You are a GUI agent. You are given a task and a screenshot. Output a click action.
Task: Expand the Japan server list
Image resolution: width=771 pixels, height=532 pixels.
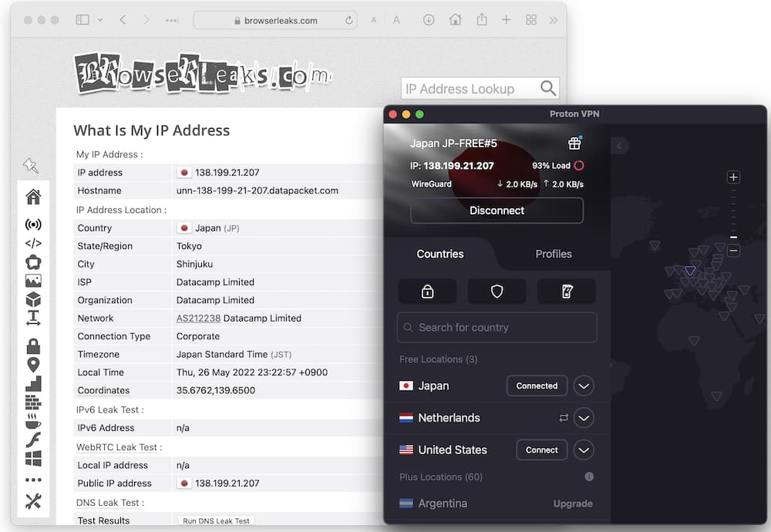584,386
